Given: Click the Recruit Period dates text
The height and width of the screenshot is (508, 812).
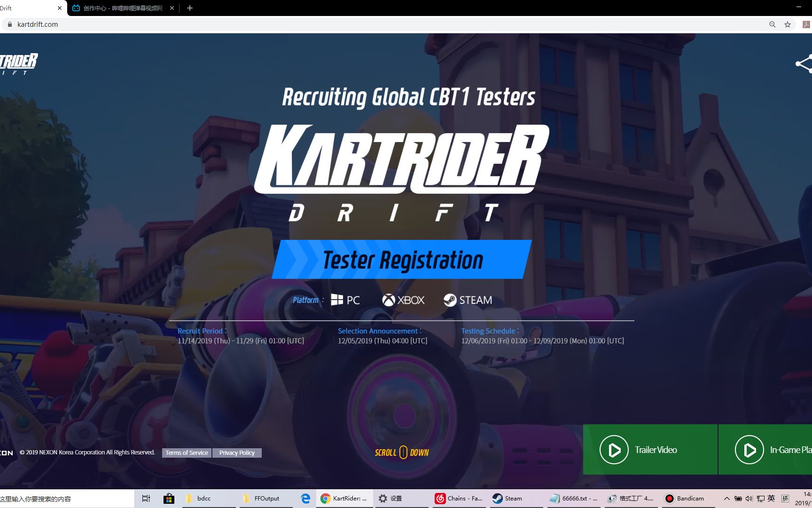Looking at the screenshot, I should [241, 341].
